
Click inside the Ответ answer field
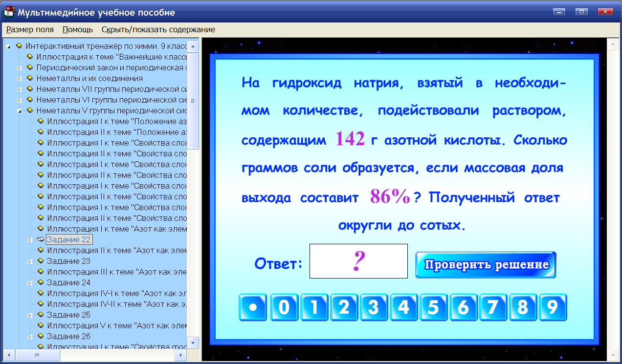pos(358,261)
